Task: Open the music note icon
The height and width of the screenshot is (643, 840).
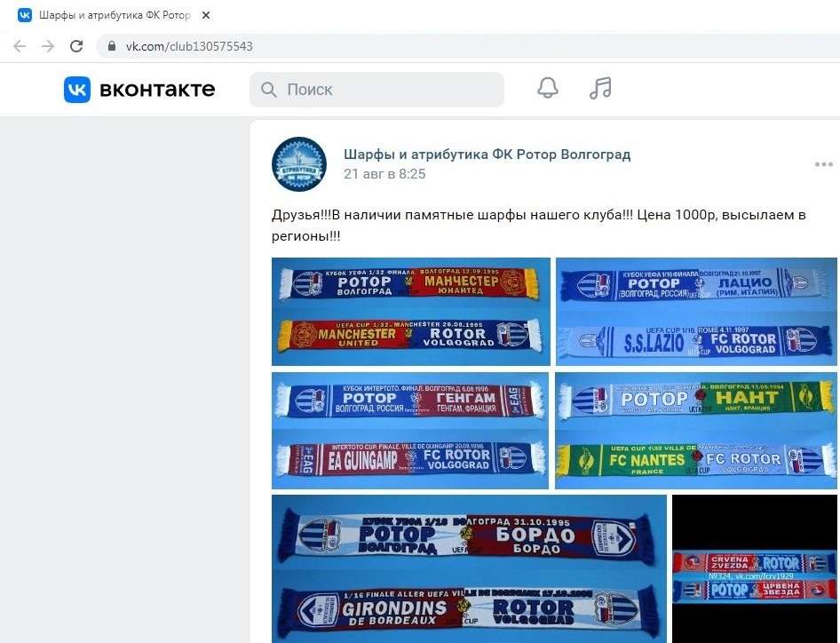Action: [600, 89]
